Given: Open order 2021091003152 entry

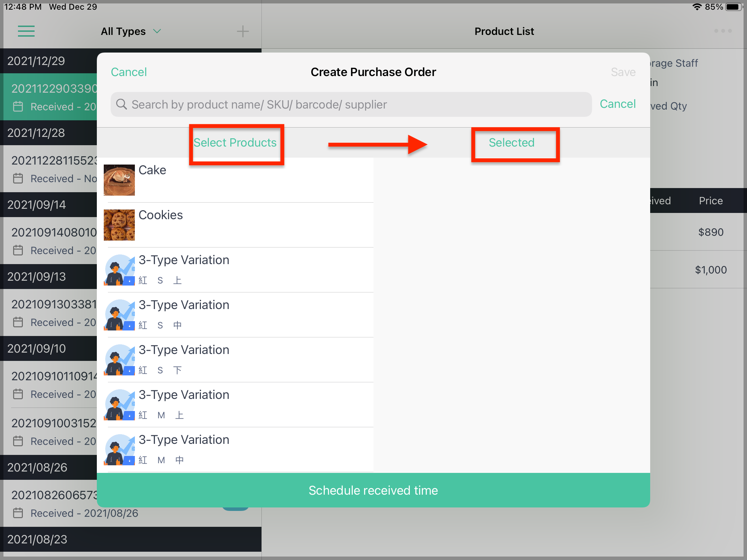Looking at the screenshot, I should coord(48,431).
